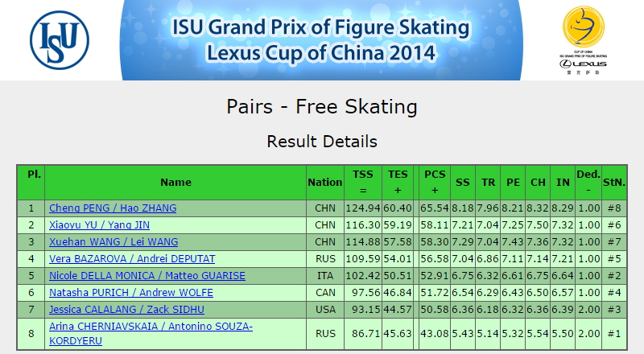Open Xiaoyu YU / Yang JIN link
The height and width of the screenshot is (354, 644).
tap(99, 225)
